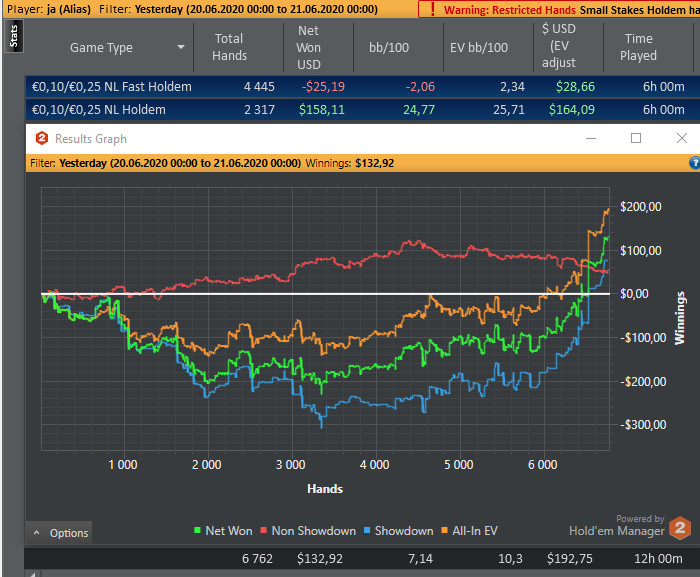
Task: Expand the Options panel
Action: [59, 533]
